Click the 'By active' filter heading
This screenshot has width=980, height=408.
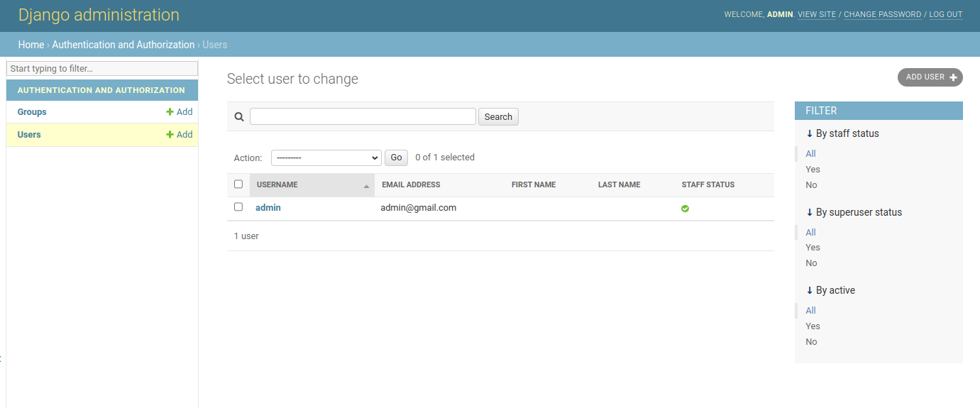[830, 290]
